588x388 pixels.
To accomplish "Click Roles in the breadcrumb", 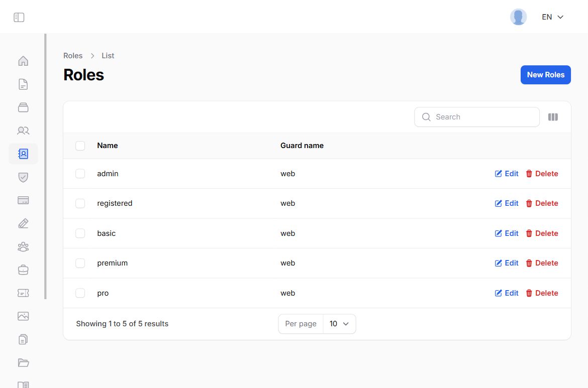I will tap(73, 56).
